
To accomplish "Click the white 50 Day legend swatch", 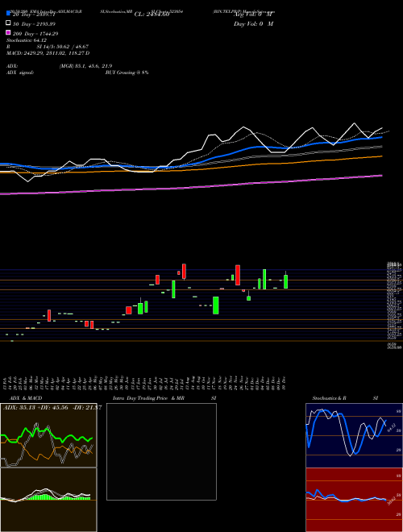I will (8, 23).
